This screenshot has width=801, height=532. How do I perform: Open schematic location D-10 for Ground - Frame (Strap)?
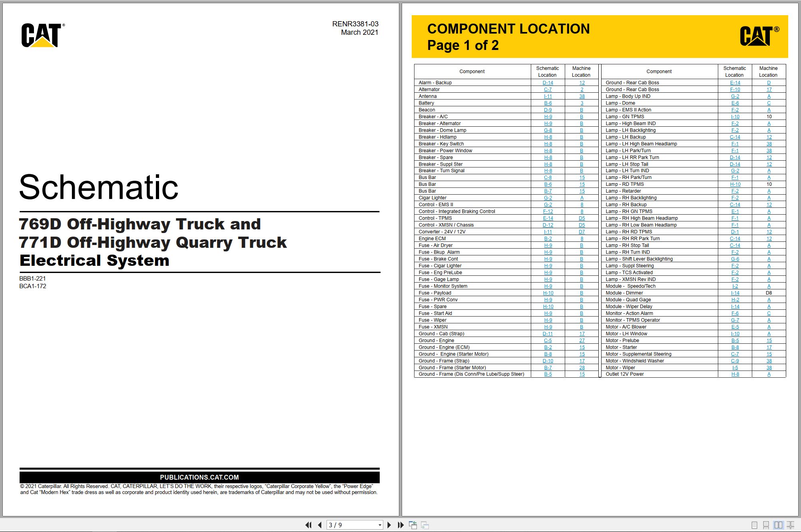point(548,361)
